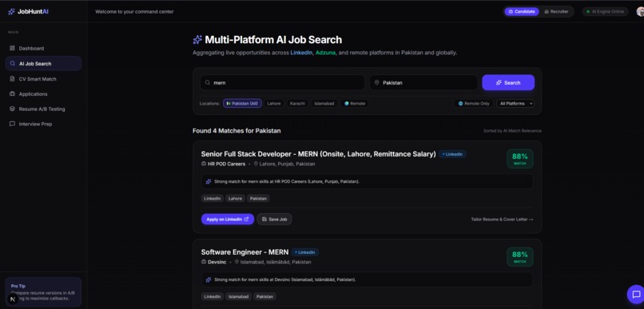Click the 88% match badge on Devsinc job
644x309 pixels.
[519, 257]
